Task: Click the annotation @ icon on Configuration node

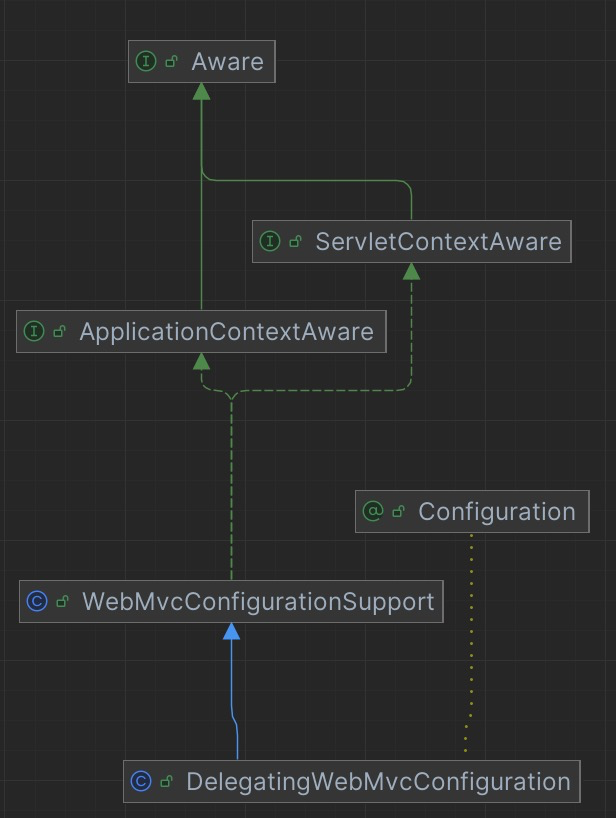Action: click(373, 511)
